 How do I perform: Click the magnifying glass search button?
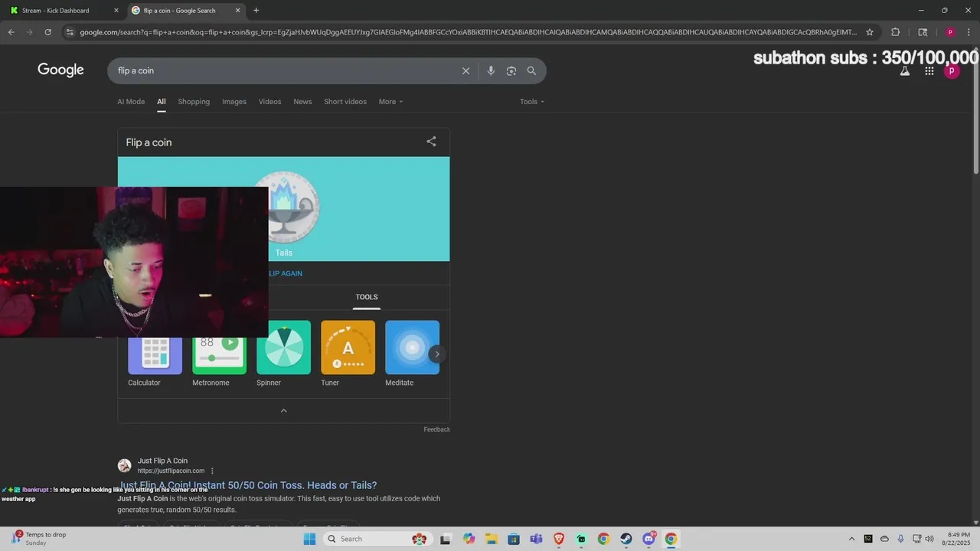pyautogui.click(x=531, y=70)
